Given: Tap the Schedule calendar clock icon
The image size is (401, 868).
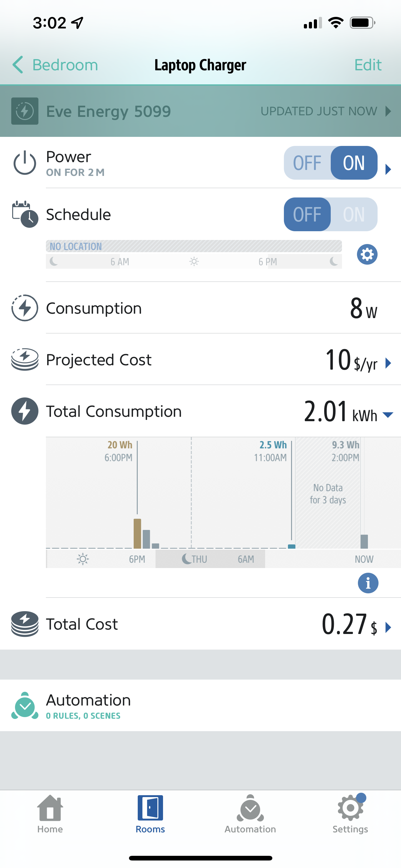Looking at the screenshot, I should [25, 214].
